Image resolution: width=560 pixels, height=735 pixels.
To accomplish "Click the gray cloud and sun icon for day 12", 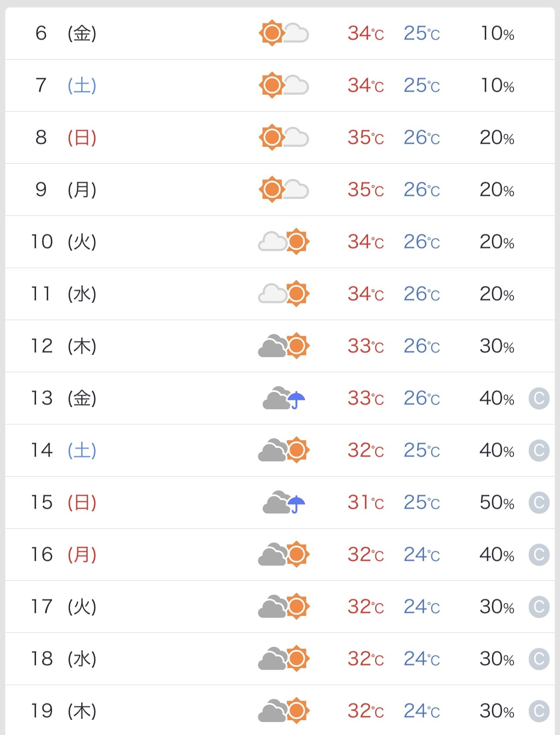I will pyautogui.click(x=283, y=346).
